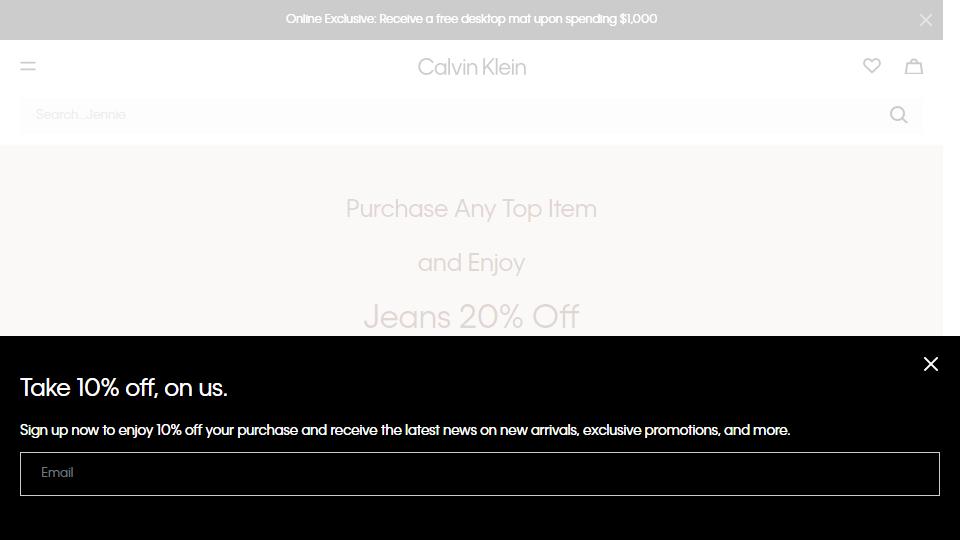
Task: Focus the Search...Jennie search field
Action: (x=453, y=114)
